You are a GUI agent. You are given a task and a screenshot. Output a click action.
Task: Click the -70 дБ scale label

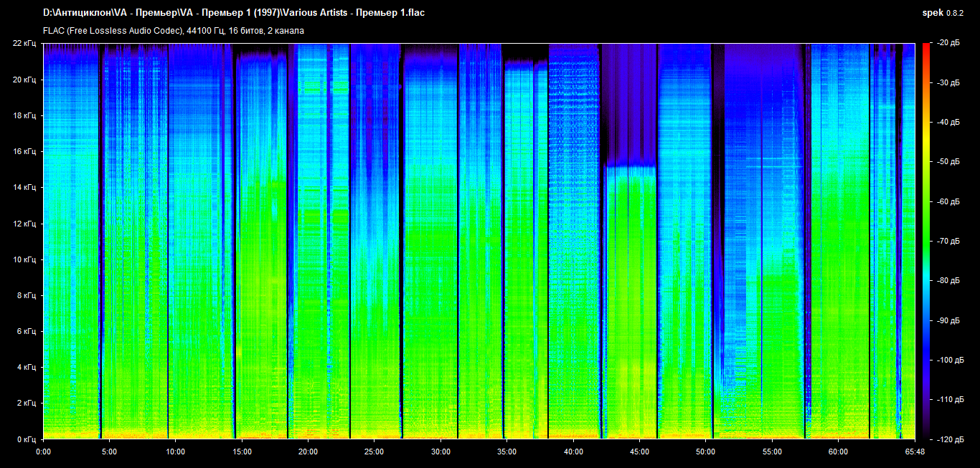pyautogui.click(x=950, y=242)
